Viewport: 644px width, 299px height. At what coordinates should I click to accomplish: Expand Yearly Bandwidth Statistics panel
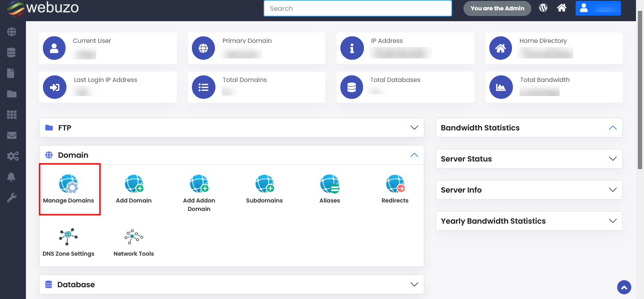point(612,221)
